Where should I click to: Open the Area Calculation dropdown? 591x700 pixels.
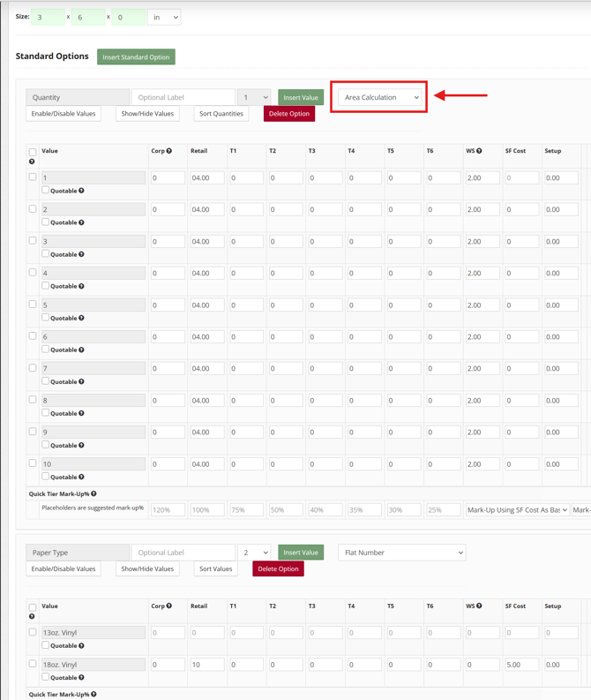click(x=380, y=97)
